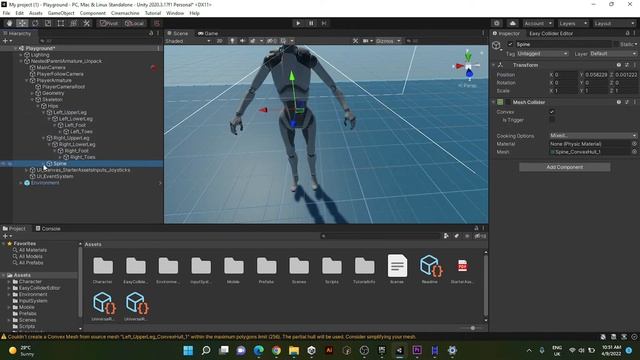Viewport: 640px width, 360px height.
Task: Toggle the Static checkbox
Action: (x=616, y=44)
